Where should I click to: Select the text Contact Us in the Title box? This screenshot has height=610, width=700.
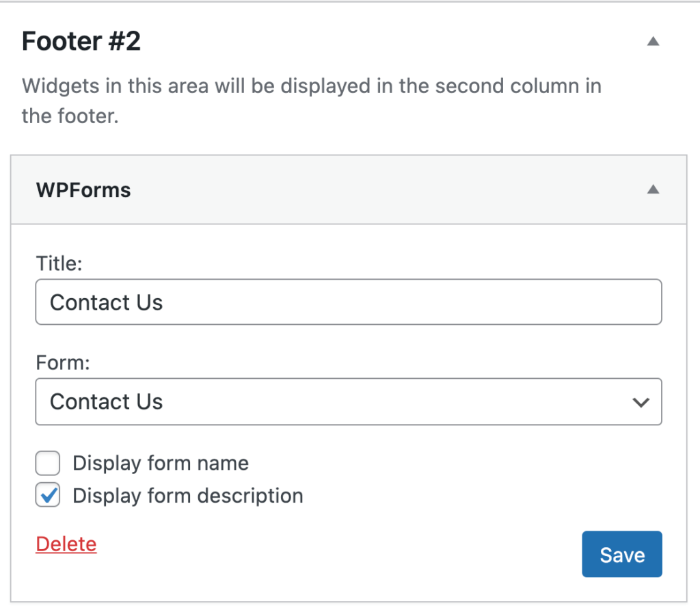point(106,302)
